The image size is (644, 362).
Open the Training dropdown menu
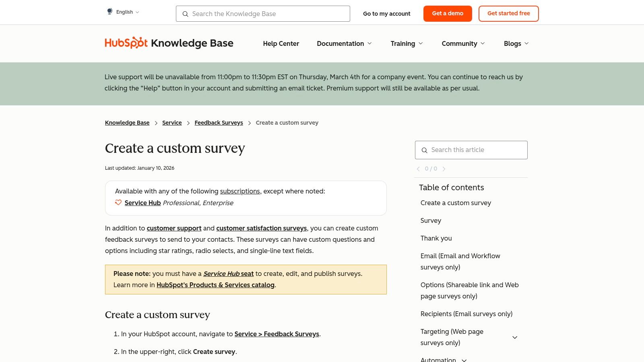click(407, 43)
